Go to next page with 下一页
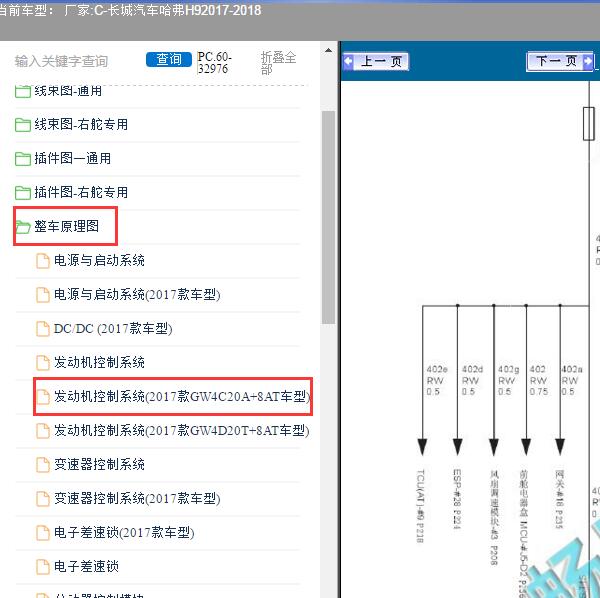The width and height of the screenshot is (600, 598). (x=560, y=61)
